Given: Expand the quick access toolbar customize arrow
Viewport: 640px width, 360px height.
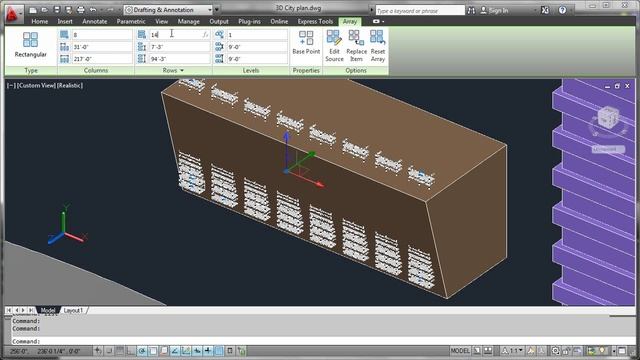Looking at the screenshot, I should click(217, 10).
